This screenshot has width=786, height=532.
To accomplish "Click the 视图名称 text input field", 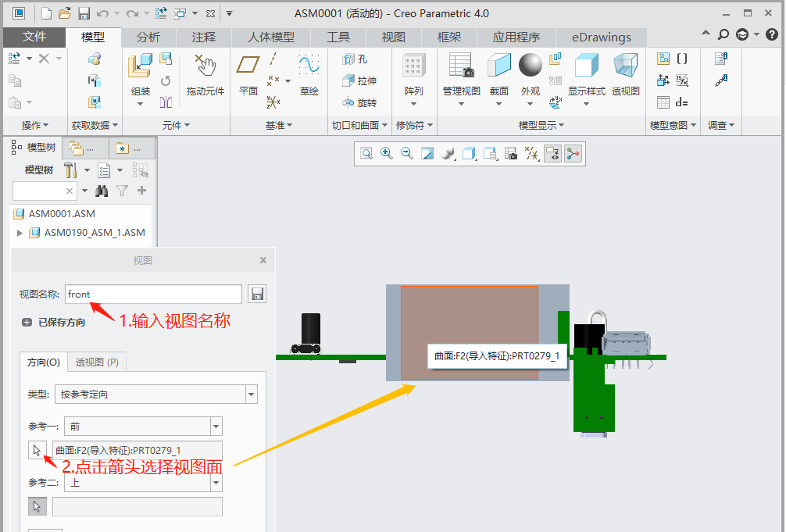I will click(x=153, y=294).
